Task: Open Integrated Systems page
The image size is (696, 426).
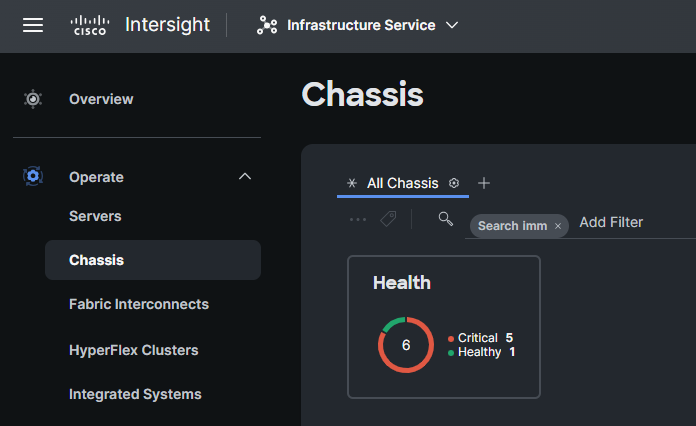Action: point(135,394)
